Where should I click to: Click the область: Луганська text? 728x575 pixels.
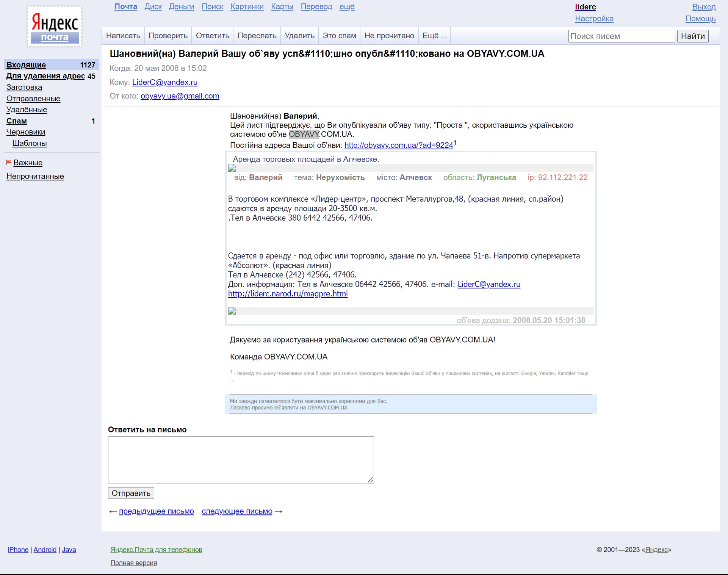pyautogui.click(x=480, y=177)
